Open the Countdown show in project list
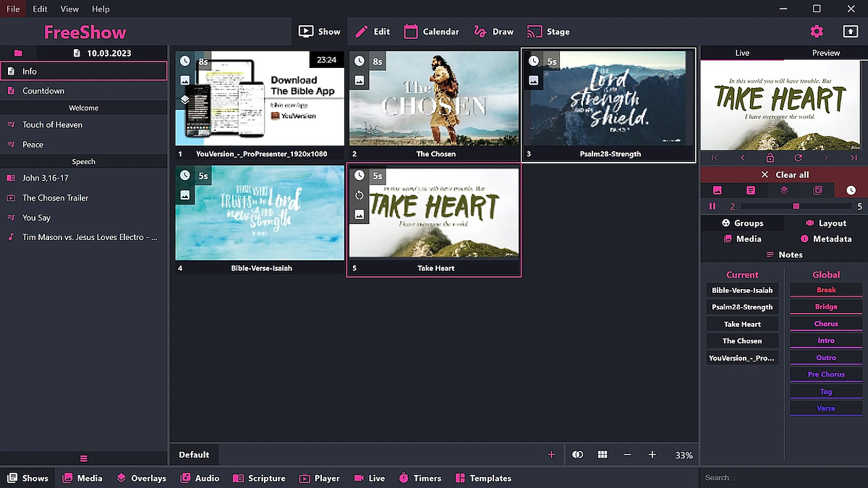This screenshot has width=868, height=488. pos(84,91)
